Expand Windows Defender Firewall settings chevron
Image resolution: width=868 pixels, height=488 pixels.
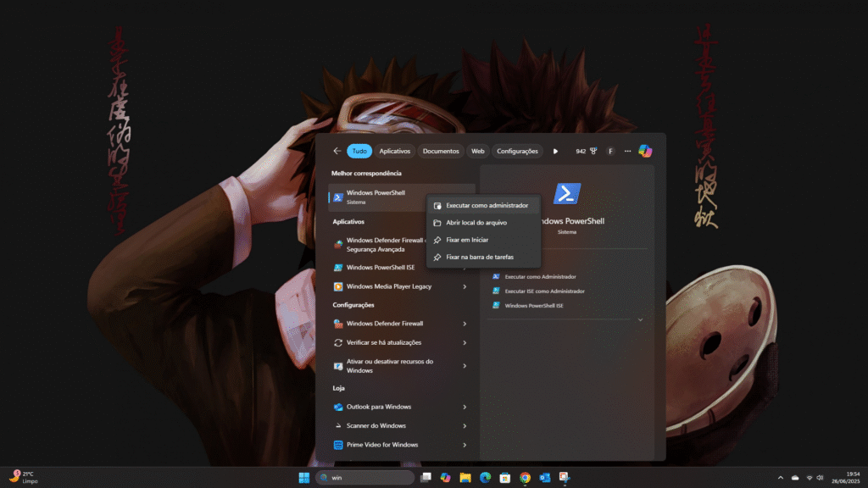(465, 324)
